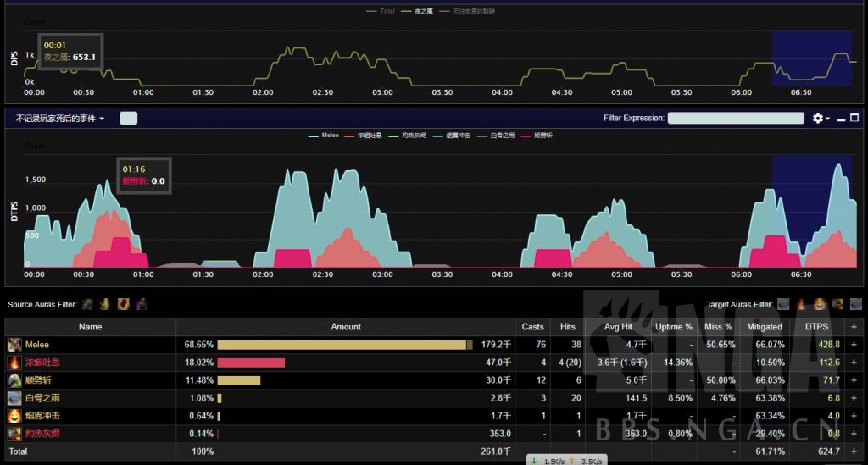Click the 浓烟吐息 fire ability icon

pyautogui.click(x=14, y=363)
